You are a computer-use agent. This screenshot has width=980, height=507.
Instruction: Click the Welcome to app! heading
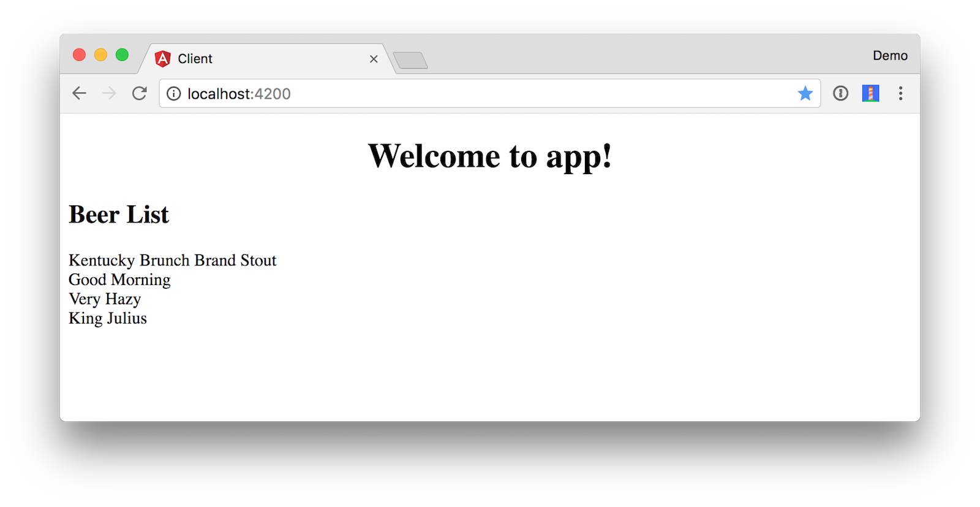click(x=489, y=156)
